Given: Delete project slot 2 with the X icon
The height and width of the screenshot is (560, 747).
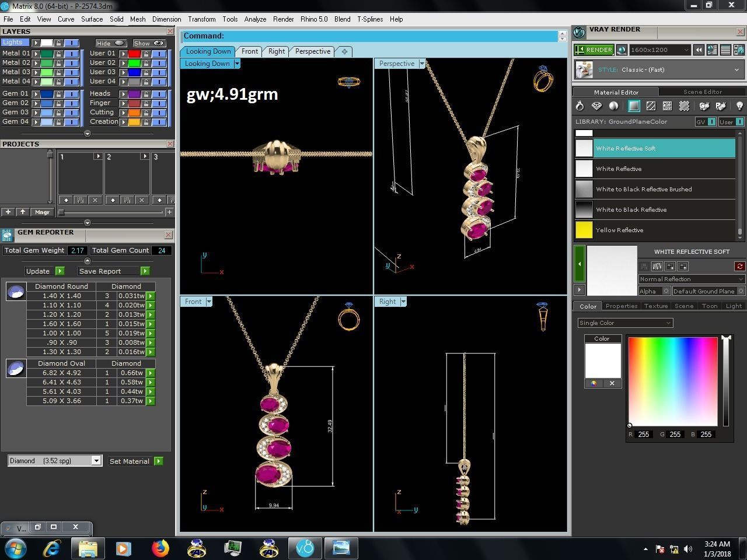Looking at the screenshot, I should 142,200.
